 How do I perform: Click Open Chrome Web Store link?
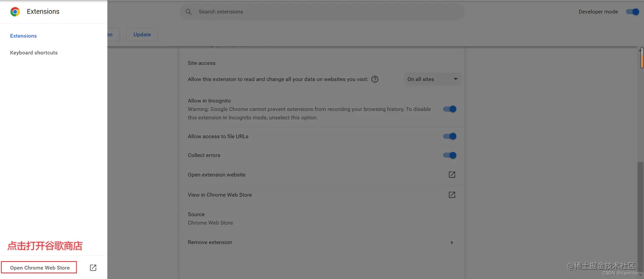(39, 267)
